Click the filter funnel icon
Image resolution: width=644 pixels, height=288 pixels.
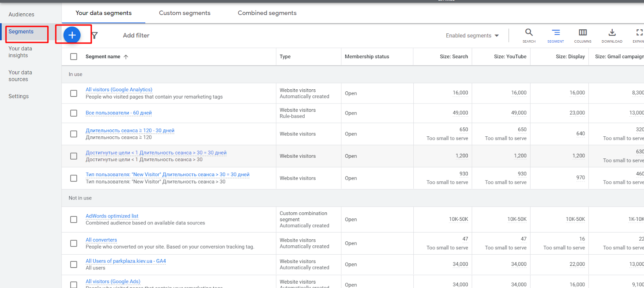tap(95, 35)
